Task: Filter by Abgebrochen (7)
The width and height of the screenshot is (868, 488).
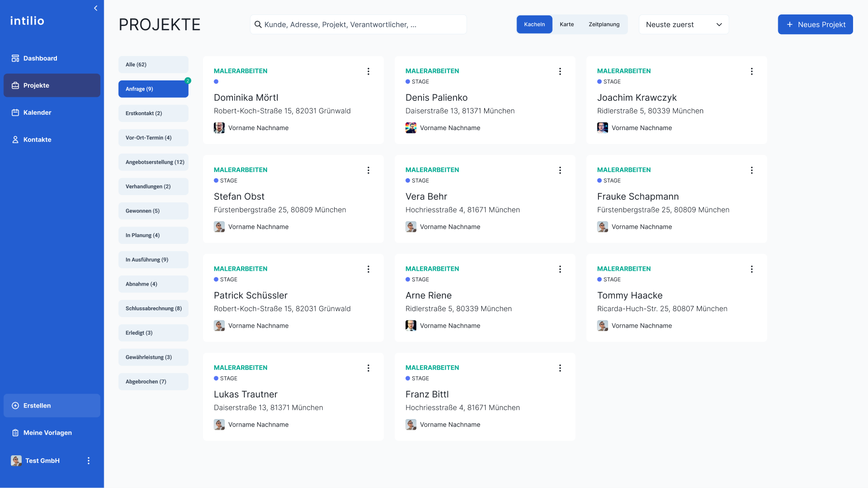Action: pos(153,382)
